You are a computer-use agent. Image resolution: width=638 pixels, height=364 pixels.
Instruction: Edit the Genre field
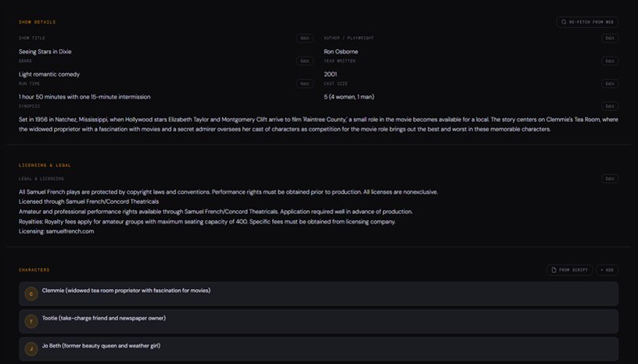pyautogui.click(x=305, y=61)
